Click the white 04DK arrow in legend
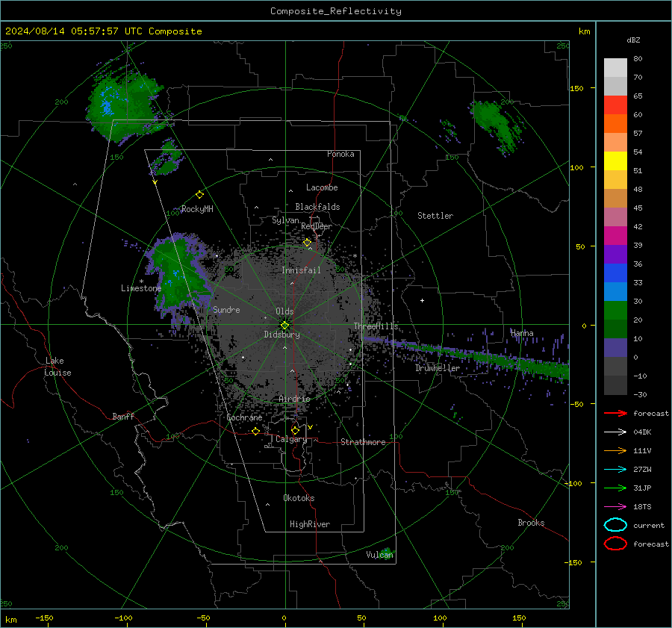Screen dimensions: 672x628 coord(615,432)
